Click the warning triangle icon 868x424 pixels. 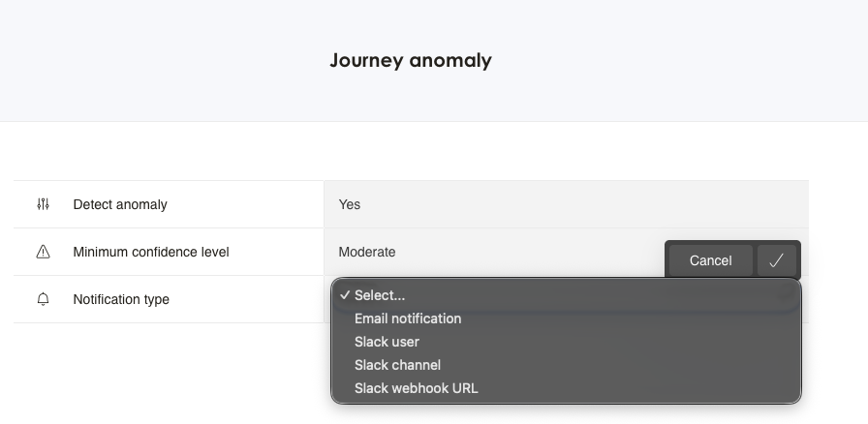43,252
